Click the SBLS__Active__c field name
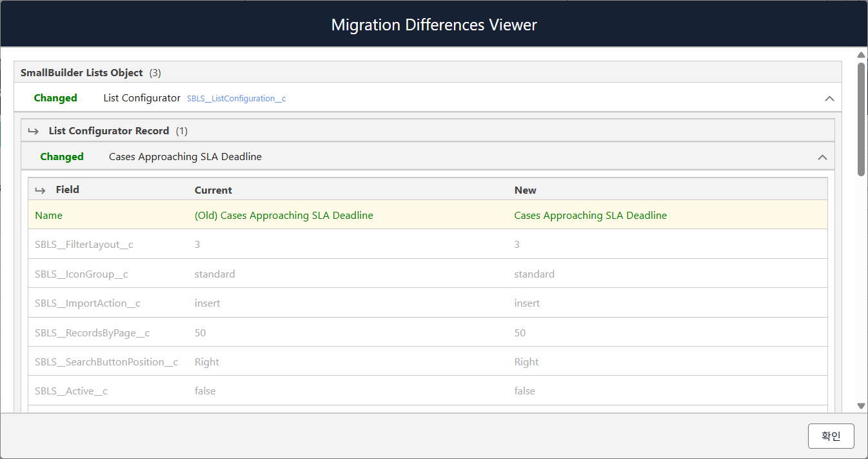Image resolution: width=868 pixels, height=459 pixels. click(x=71, y=391)
